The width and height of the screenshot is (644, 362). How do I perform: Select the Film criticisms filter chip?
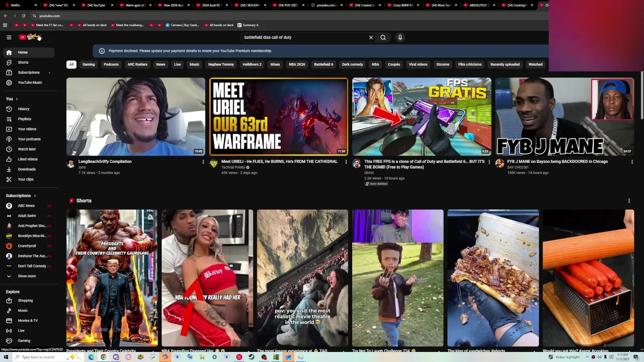[470, 64]
